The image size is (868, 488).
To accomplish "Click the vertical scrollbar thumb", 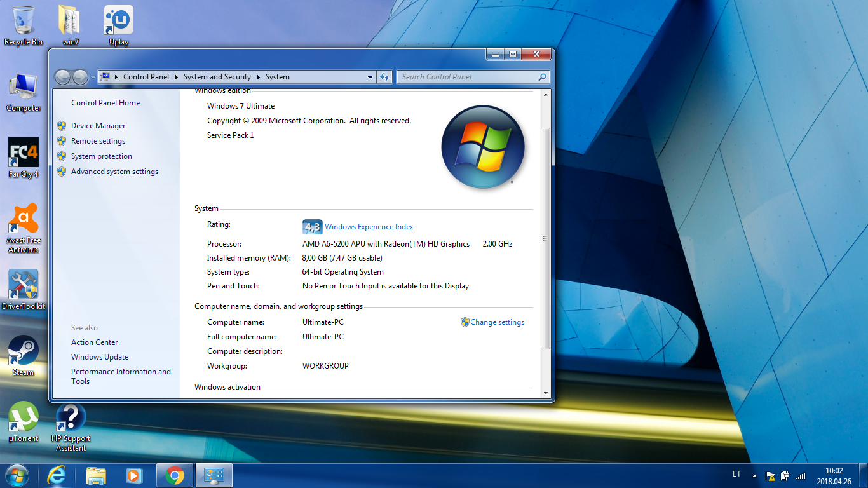I will [546, 238].
